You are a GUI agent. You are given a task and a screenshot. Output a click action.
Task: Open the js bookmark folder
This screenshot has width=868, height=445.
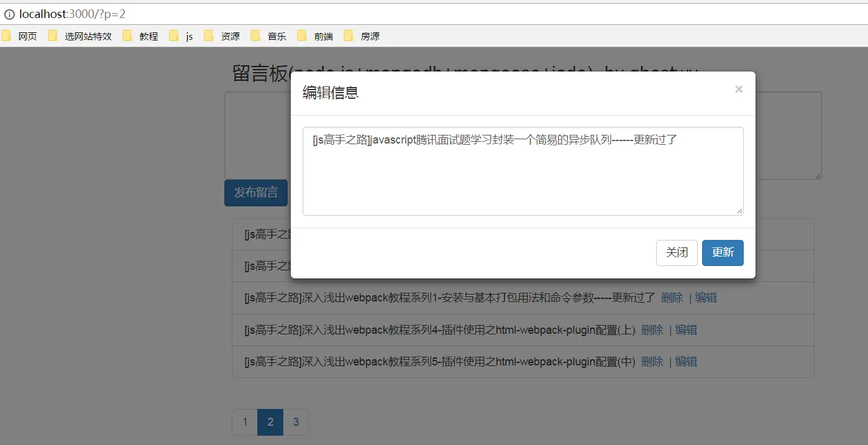click(181, 36)
